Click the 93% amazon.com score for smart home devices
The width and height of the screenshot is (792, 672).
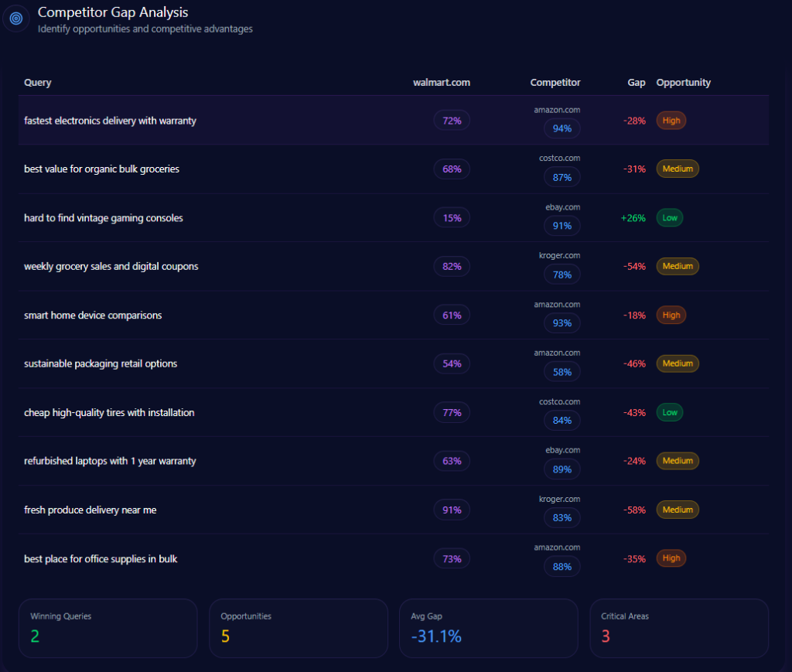562,323
